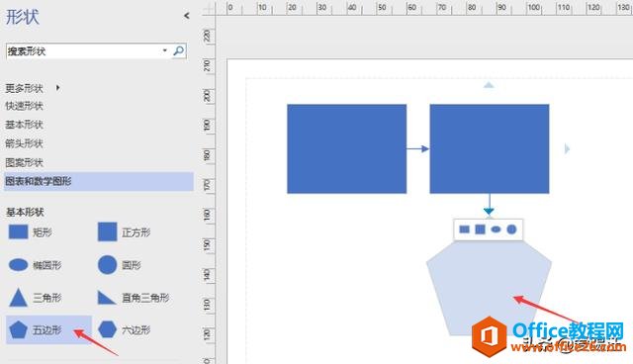The height and width of the screenshot is (364, 633).
Task: Select the 五边形 pentagon stencil shape
Action: tap(48, 329)
